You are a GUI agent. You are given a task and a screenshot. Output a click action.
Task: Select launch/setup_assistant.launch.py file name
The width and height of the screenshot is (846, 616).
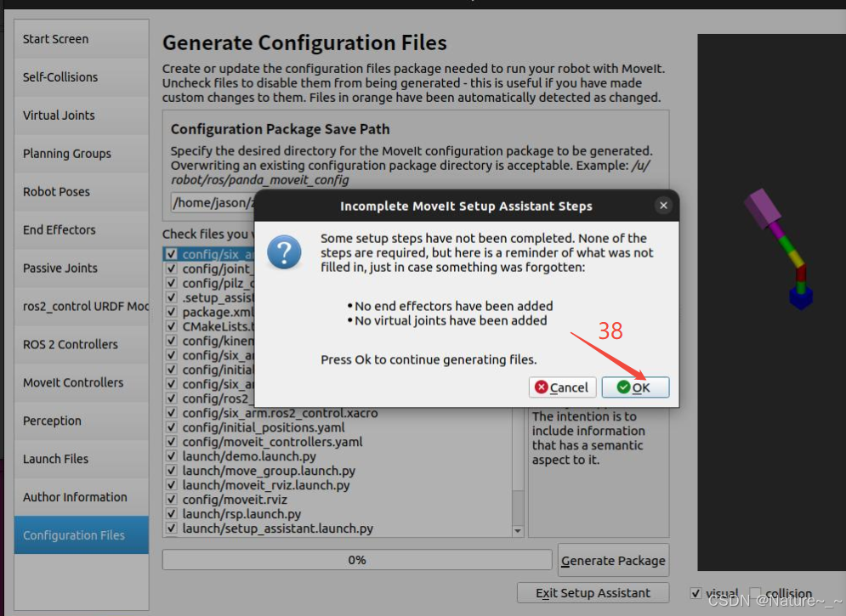[278, 528]
